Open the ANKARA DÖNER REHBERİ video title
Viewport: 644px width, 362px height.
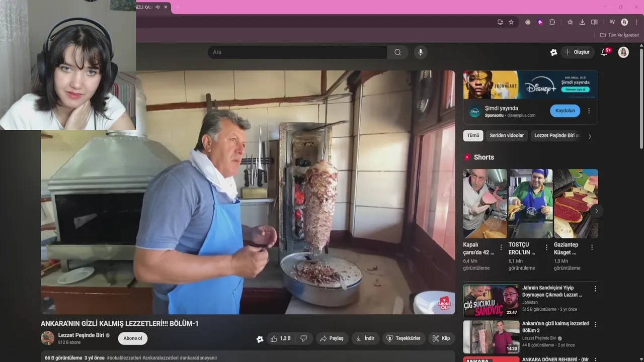[x=555, y=360]
